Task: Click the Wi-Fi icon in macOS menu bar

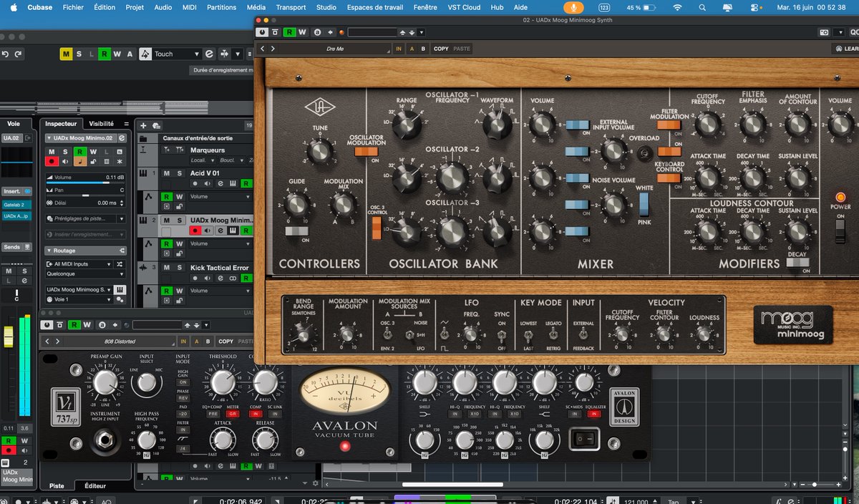Action: [x=677, y=7]
